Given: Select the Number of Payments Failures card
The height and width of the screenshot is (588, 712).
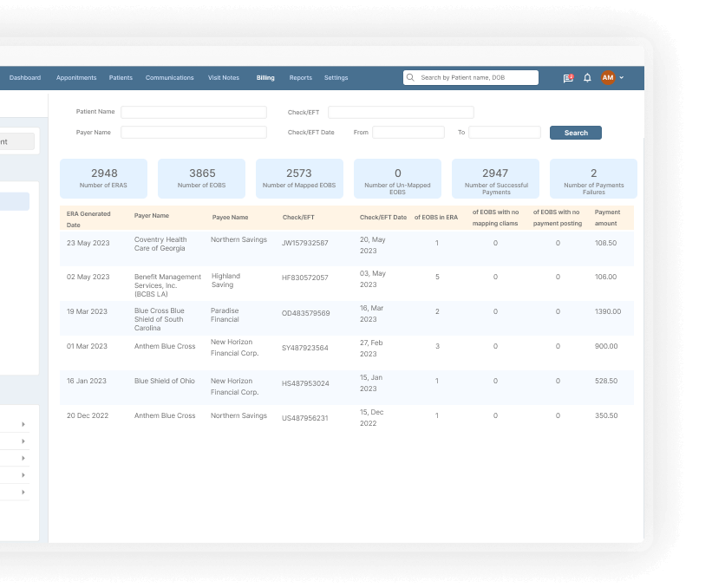Looking at the screenshot, I should 593,179.
